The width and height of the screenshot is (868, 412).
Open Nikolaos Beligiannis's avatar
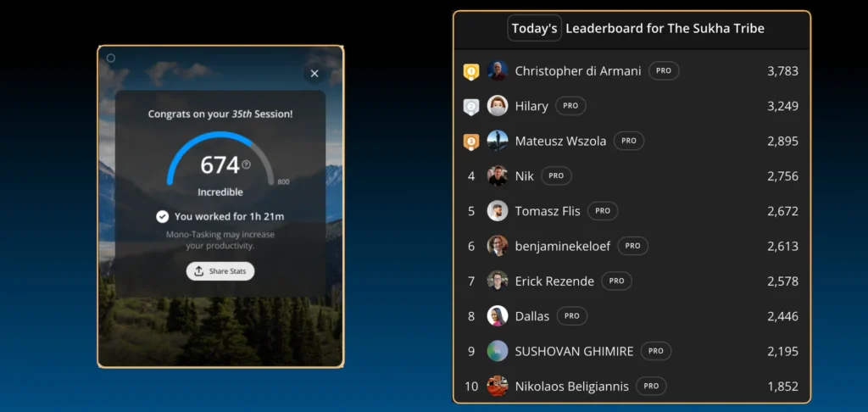click(497, 386)
